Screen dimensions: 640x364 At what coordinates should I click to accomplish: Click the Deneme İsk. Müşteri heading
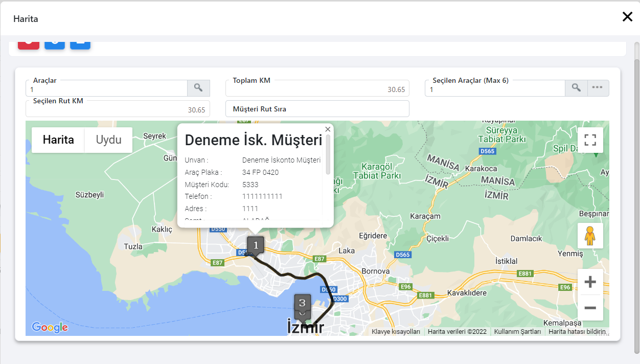[x=254, y=140]
